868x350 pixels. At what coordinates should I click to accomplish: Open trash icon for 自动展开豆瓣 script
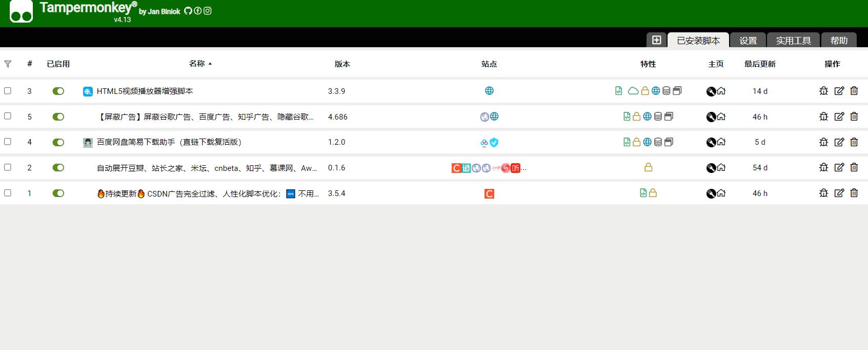854,167
